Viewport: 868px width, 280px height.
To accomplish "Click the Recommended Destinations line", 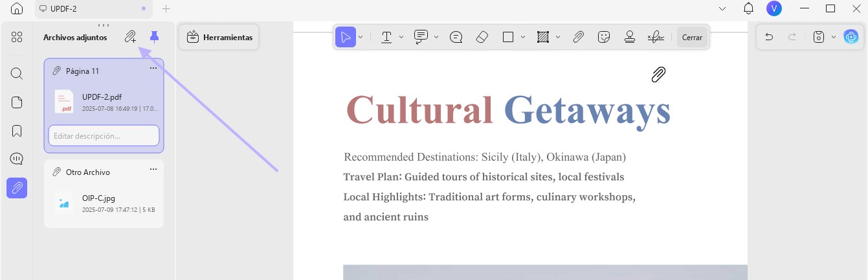I will tap(485, 157).
